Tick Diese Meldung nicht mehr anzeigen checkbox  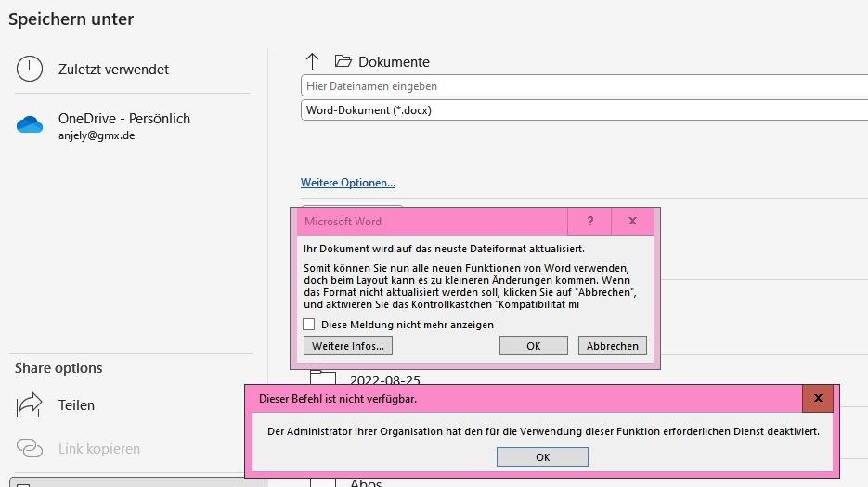point(309,325)
